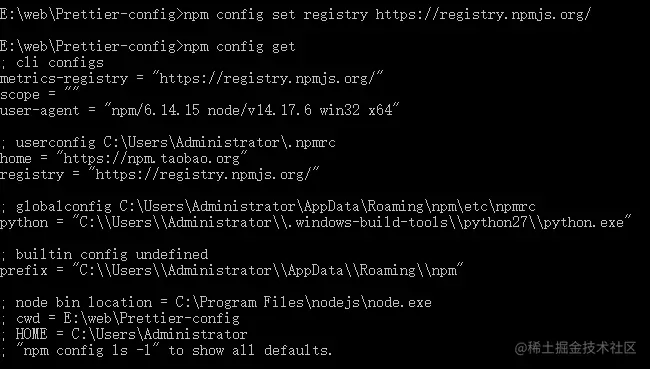Click the cwd Prettier-config line
This screenshot has width=650, height=369.
pyautogui.click(x=120, y=318)
